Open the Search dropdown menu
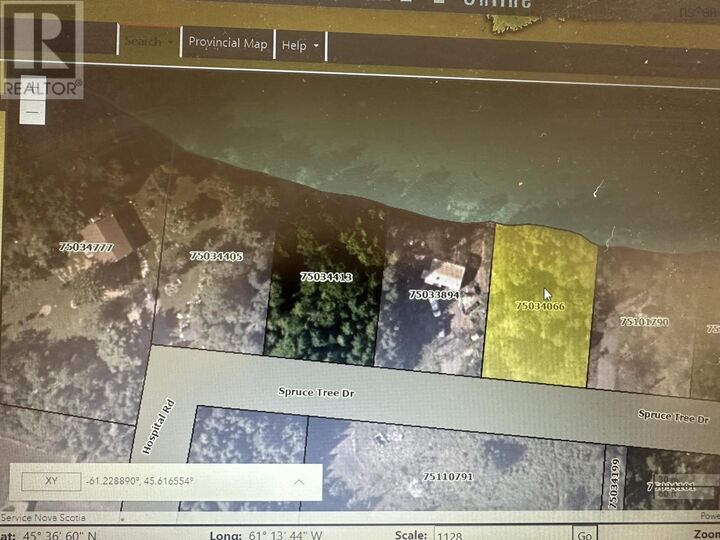 click(149, 42)
